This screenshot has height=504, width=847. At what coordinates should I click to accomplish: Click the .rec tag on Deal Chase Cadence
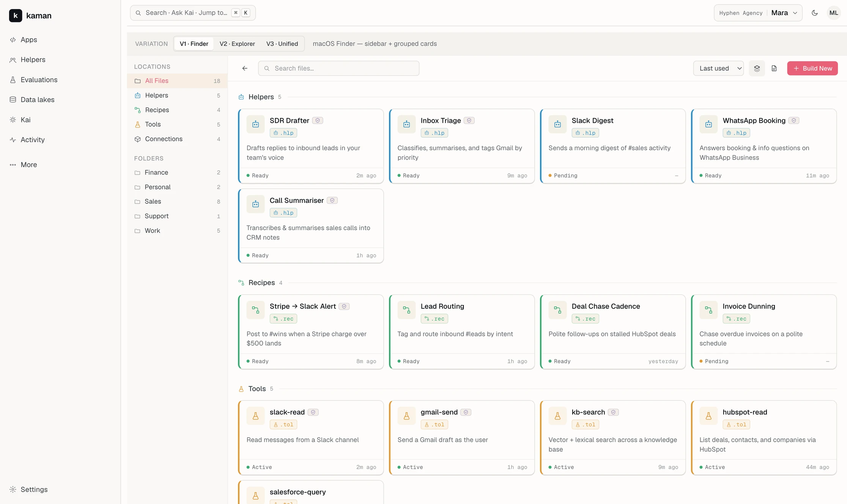pyautogui.click(x=585, y=319)
